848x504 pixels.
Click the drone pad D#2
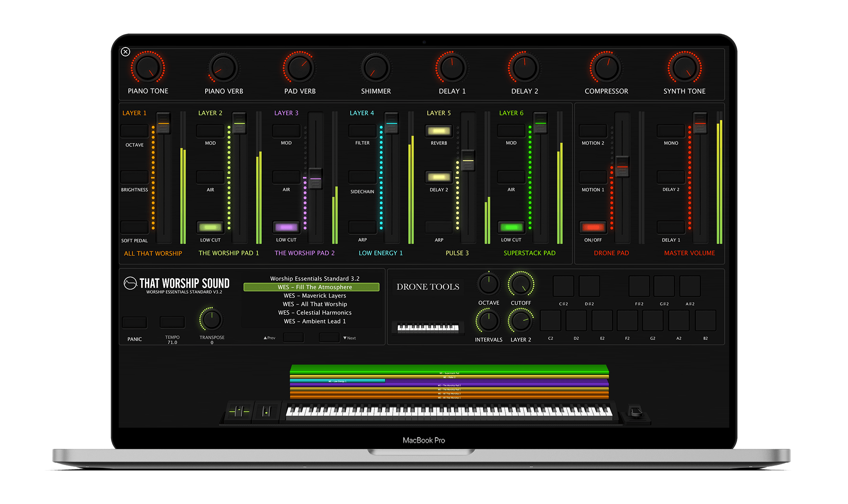coord(589,286)
